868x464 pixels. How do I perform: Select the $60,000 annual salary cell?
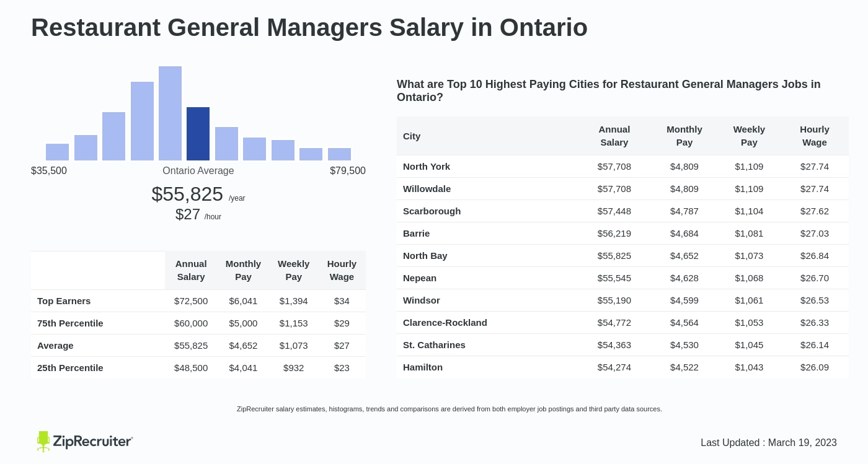click(x=191, y=323)
